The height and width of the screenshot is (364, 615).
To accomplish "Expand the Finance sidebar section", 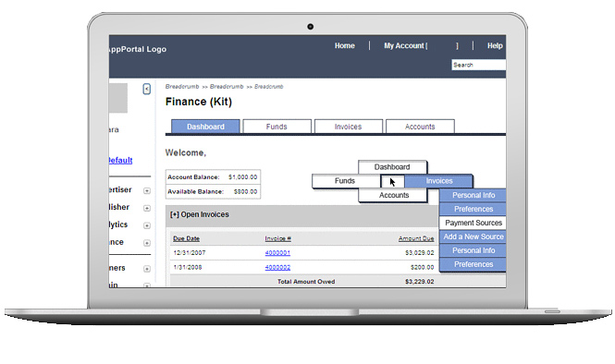I will click(147, 243).
